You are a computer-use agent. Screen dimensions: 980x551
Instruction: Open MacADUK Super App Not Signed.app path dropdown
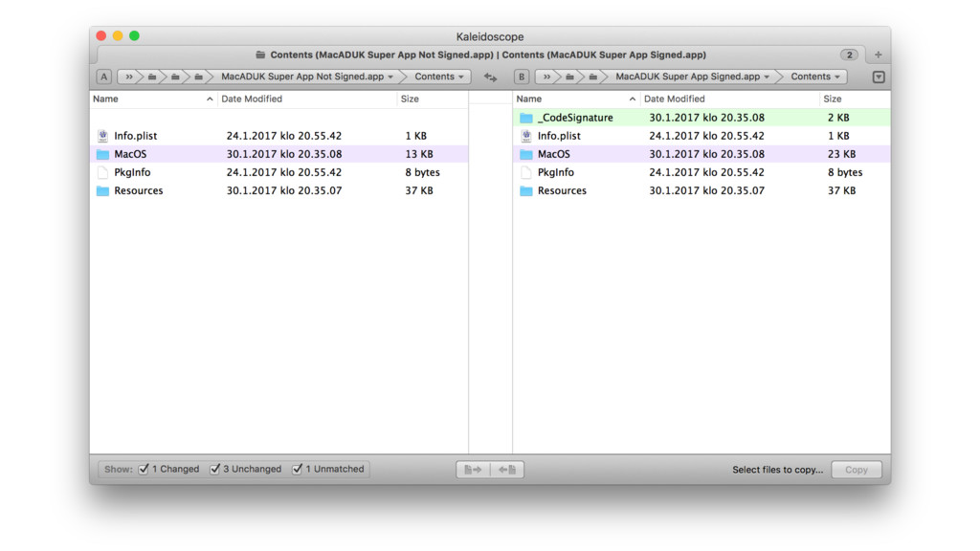(307, 77)
